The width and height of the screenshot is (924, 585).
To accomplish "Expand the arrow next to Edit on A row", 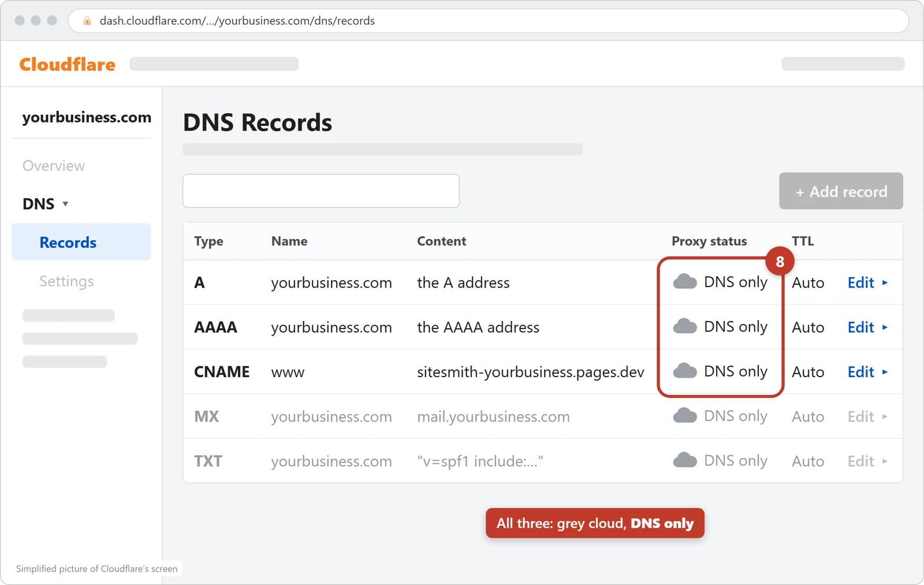I will coord(885,283).
